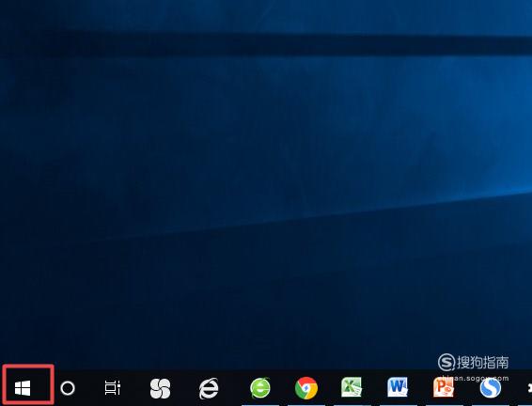The image size is (532, 406).
Task: Open Excel from the taskbar
Action: (x=352, y=387)
